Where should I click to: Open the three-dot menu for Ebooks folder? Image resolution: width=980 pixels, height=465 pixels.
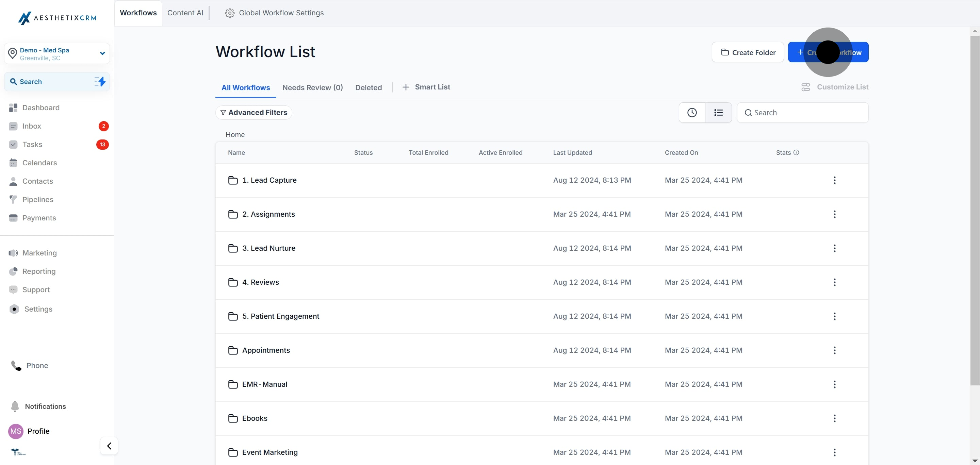coord(834,418)
